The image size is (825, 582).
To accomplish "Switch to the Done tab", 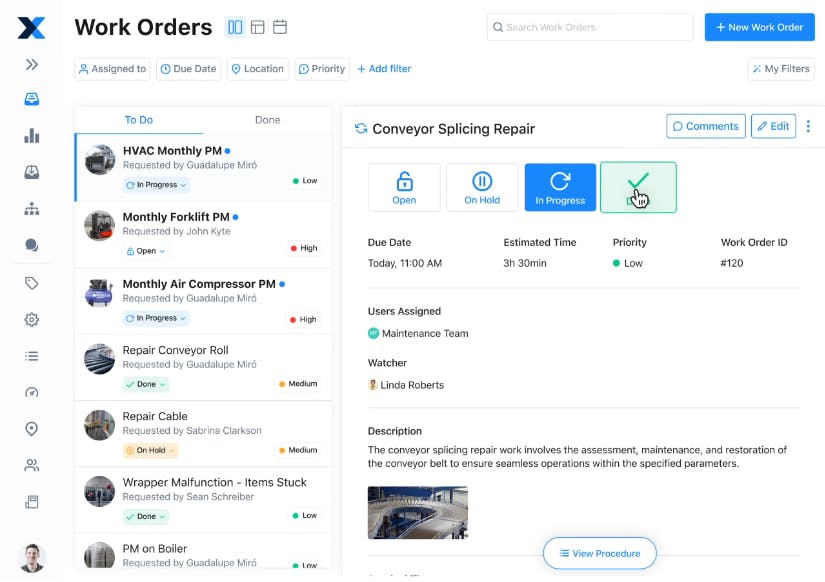I will click(267, 119).
